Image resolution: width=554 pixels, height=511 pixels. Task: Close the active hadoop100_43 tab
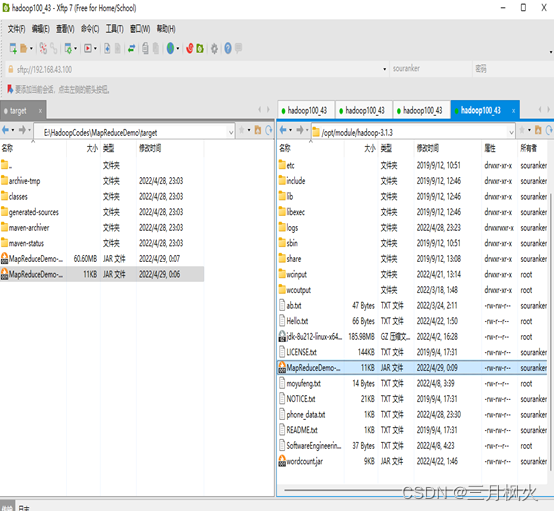(513, 111)
